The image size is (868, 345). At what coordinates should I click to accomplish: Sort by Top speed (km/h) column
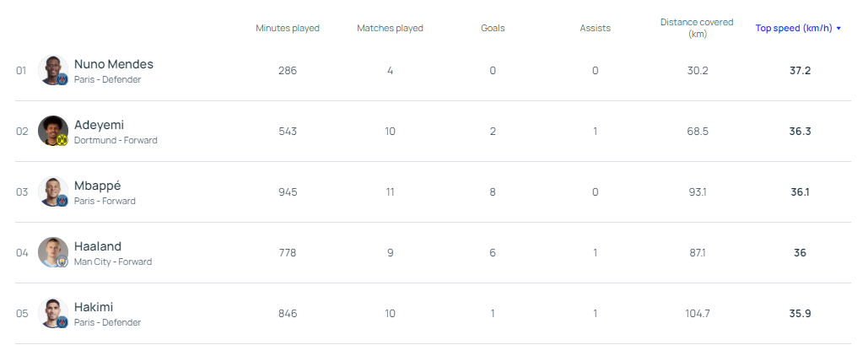(x=793, y=28)
